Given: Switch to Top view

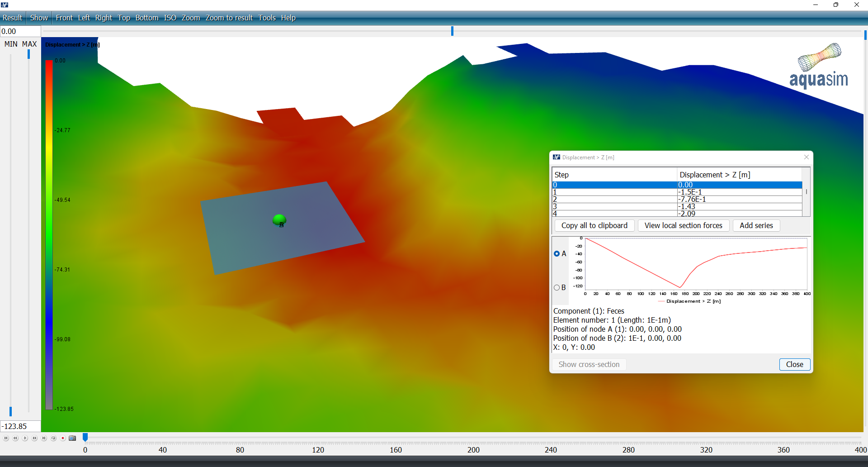Looking at the screenshot, I should (124, 18).
